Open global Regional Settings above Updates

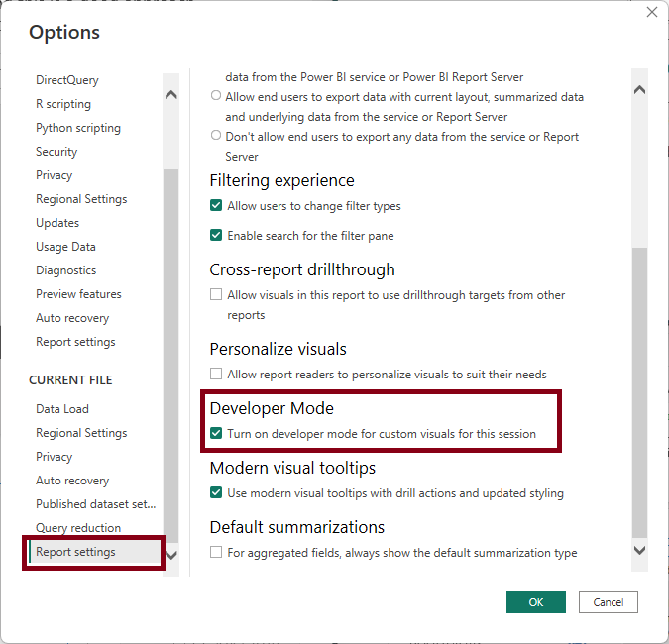click(81, 199)
